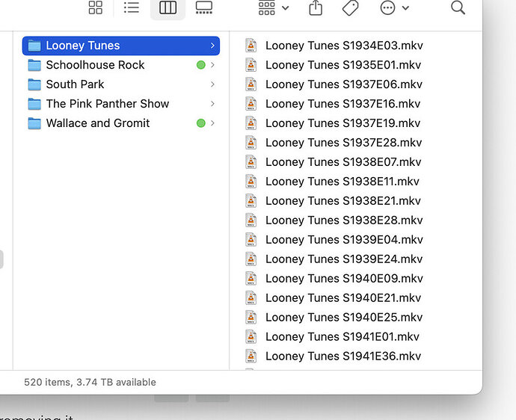
Task: Click the Share toolbar icon
Action: click(316, 8)
